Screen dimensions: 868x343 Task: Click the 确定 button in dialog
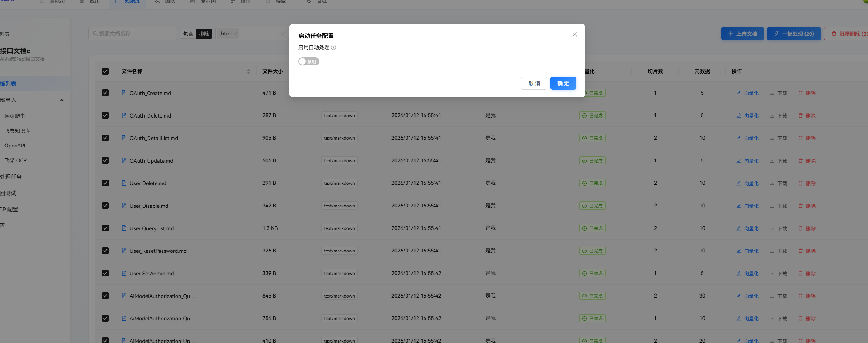click(563, 83)
